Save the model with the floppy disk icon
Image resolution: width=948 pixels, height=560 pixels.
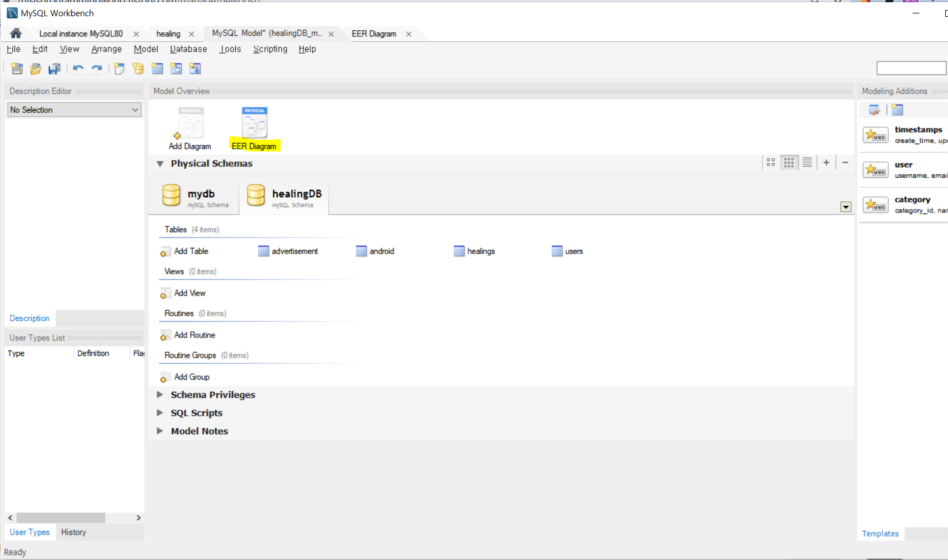pos(54,68)
